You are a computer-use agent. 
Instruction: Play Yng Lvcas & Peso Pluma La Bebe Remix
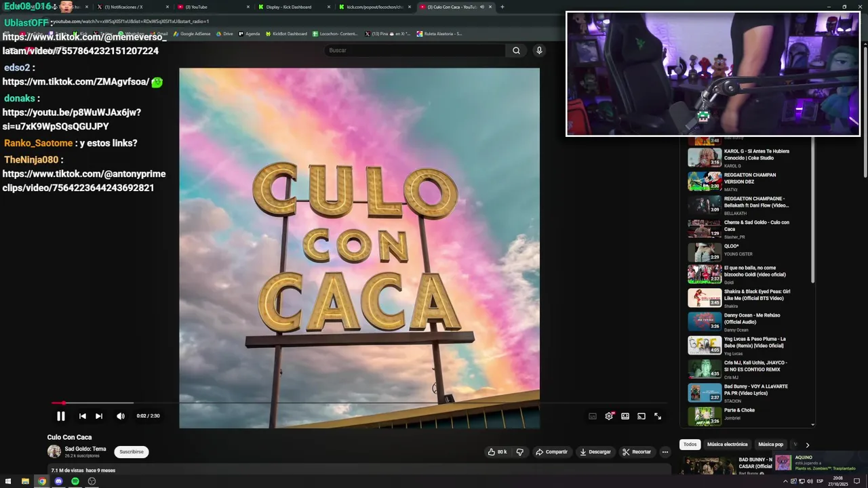[739, 346]
